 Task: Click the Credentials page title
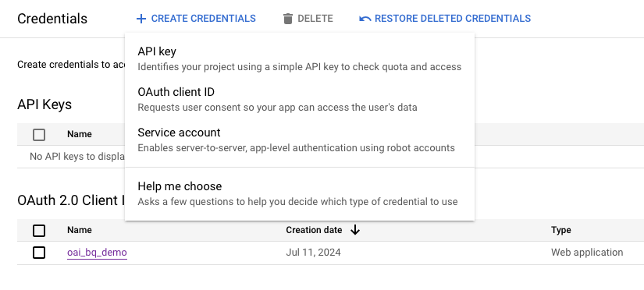pyautogui.click(x=52, y=19)
